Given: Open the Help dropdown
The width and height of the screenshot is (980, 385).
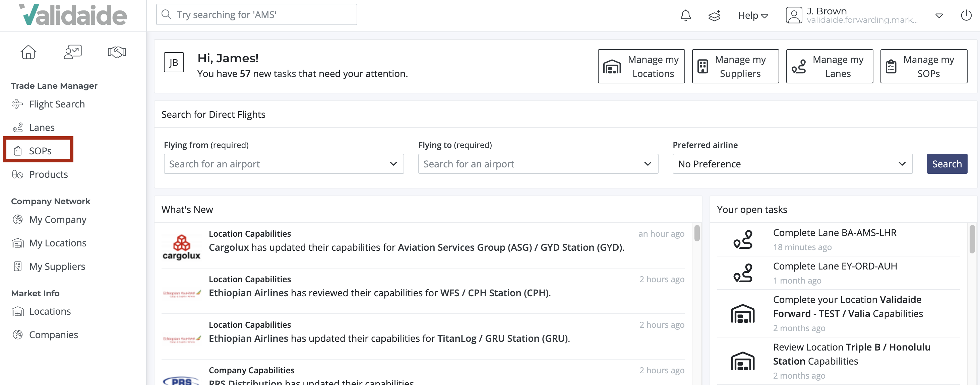Looking at the screenshot, I should (752, 15).
